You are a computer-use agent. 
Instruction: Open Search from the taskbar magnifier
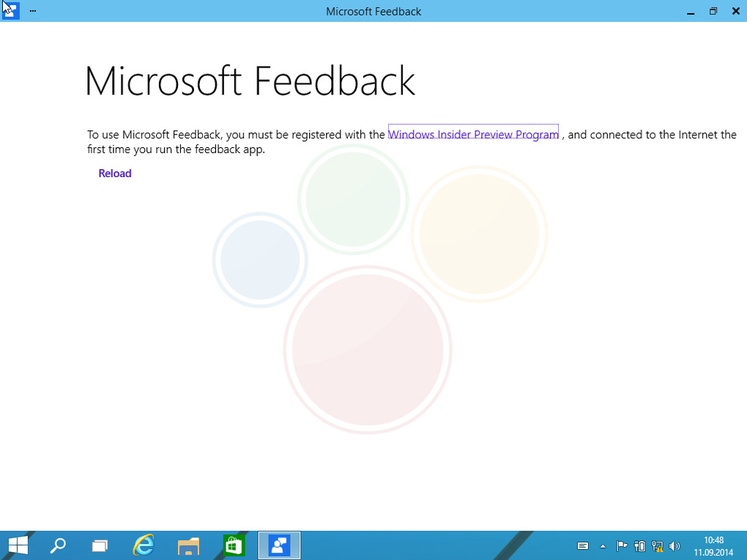point(57,545)
